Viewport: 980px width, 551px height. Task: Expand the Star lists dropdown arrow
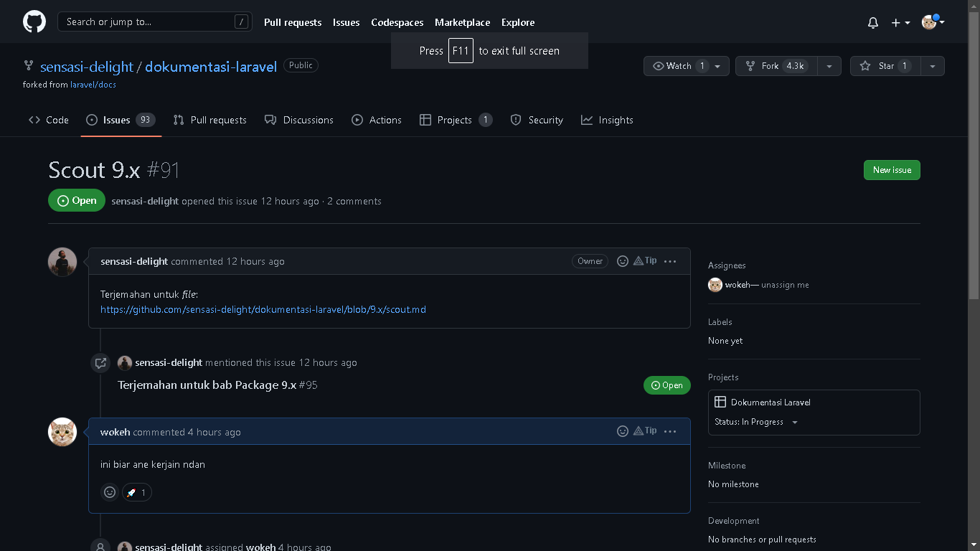(x=933, y=66)
